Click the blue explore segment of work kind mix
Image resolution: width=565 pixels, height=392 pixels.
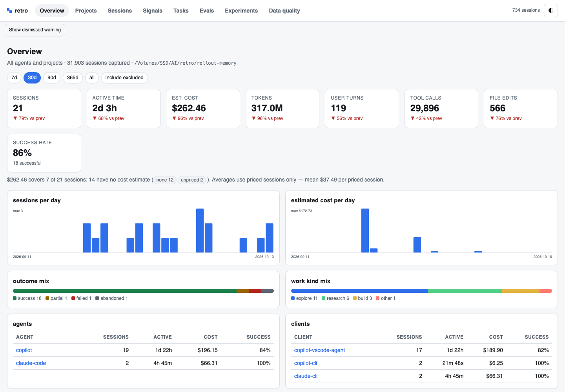coord(359,291)
